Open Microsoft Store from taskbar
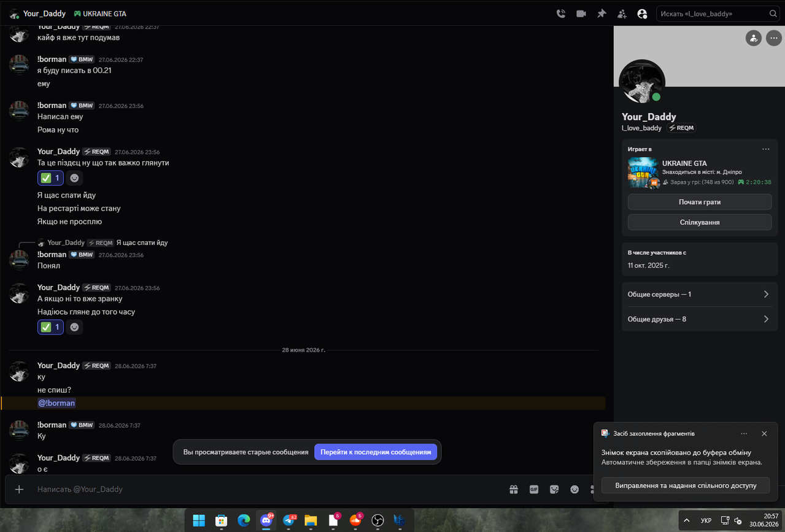Viewport: 785px width, 532px height. [x=222, y=520]
